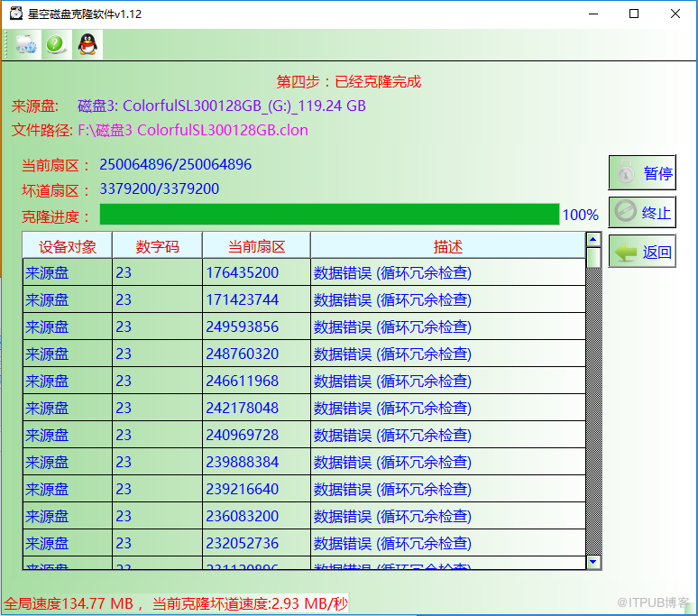Click the disk settings toolbar icon
698x616 pixels.
28,44
